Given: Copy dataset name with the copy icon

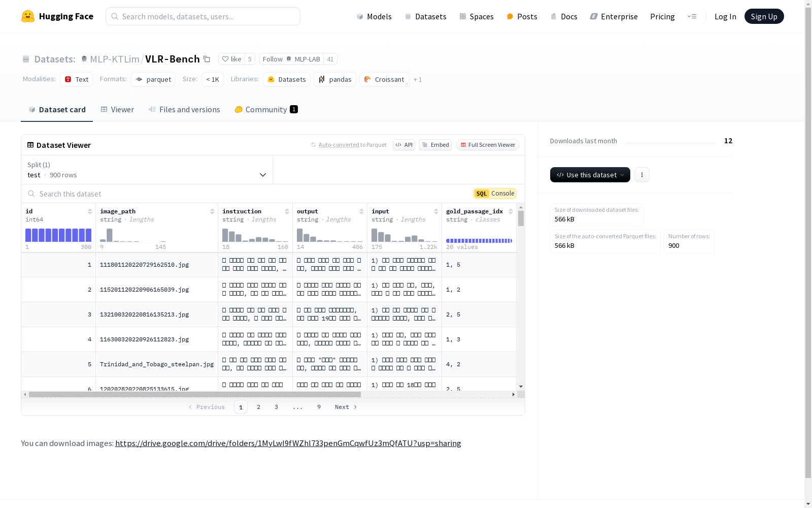Looking at the screenshot, I should tap(207, 59).
